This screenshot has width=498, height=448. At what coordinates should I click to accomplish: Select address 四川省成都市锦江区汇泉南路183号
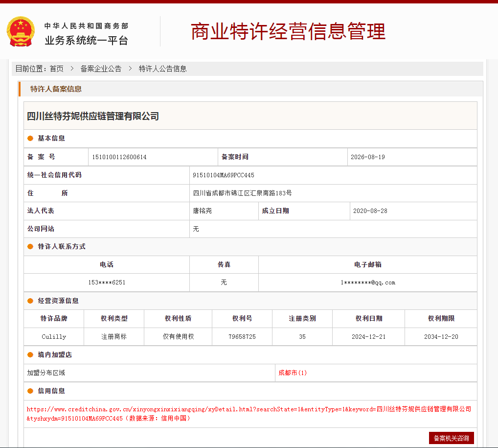coord(242,193)
